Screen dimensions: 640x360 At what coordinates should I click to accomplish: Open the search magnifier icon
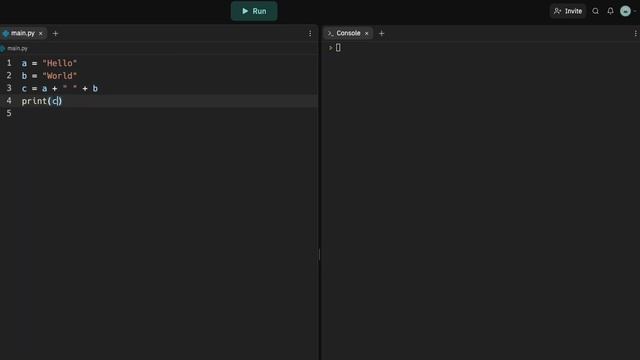point(596,11)
